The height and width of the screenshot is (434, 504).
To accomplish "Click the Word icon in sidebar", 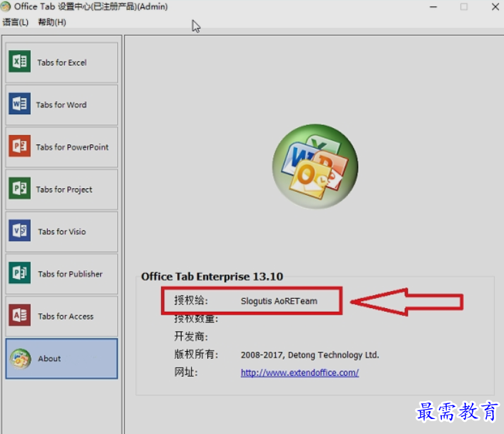I will 19,104.
